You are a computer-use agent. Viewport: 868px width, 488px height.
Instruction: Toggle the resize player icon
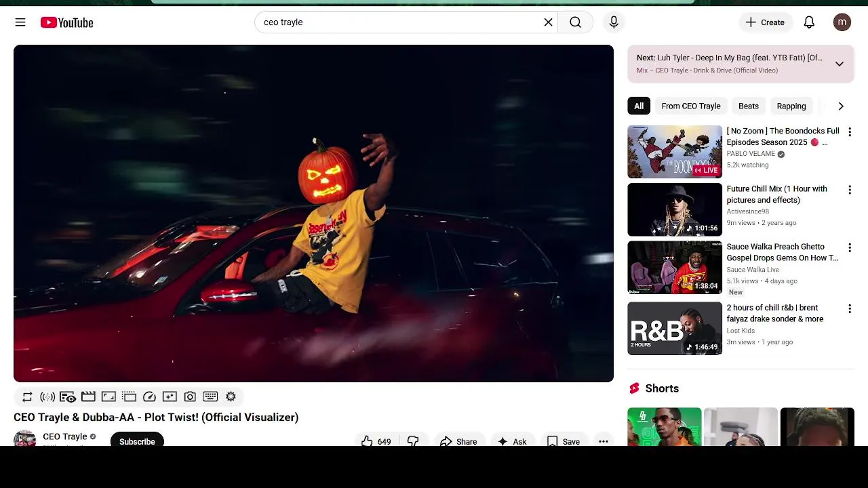coord(108,396)
